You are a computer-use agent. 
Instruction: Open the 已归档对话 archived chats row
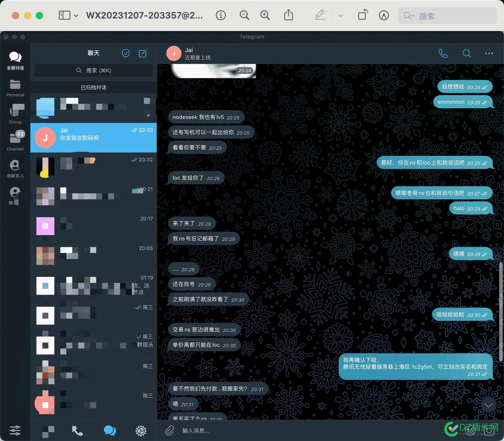point(93,87)
